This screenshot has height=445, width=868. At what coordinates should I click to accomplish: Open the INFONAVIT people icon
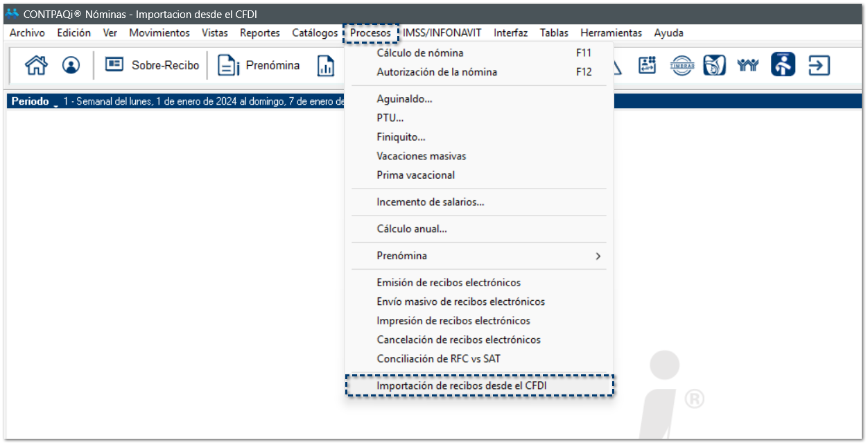(749, 65)
